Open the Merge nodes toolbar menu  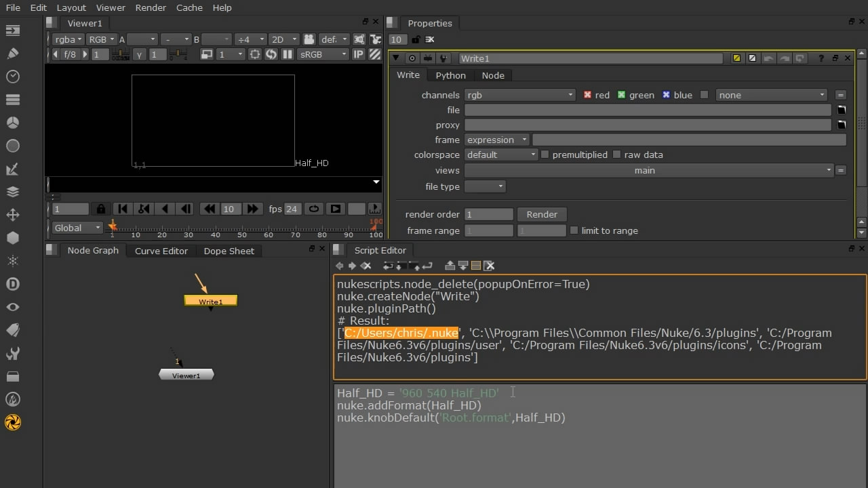(x=12, y=192)
